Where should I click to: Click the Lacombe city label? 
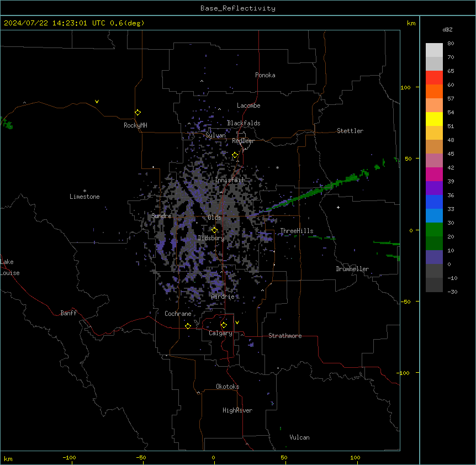[248, 105]
